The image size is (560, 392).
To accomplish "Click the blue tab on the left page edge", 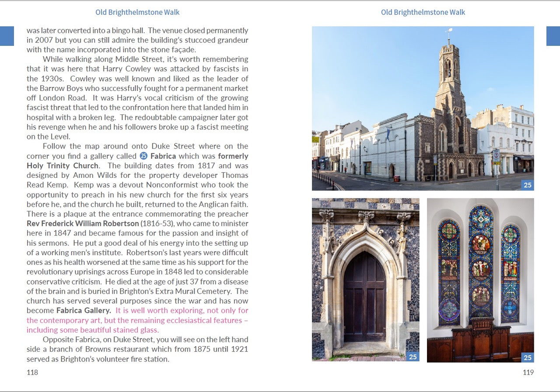I will (x=7, y=36).
